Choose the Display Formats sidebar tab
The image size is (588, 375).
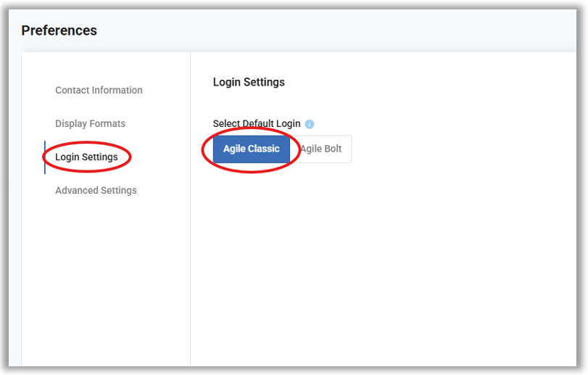(90, 123)
